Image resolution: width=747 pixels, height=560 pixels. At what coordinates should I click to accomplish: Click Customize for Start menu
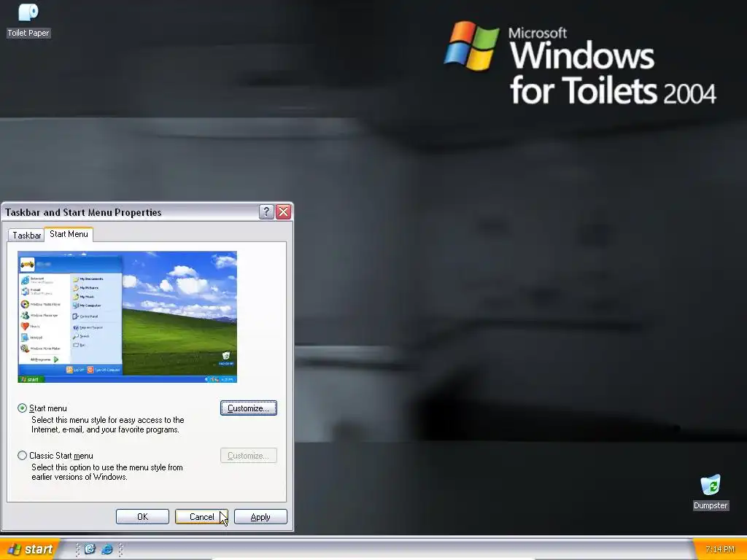(x=248, y=408)
